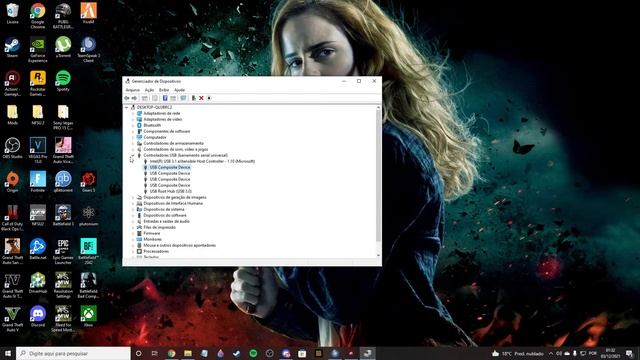640x360 pixels.
Task: Open Battlefield 2042 desktop shortcut
Action: click(88, 252)
